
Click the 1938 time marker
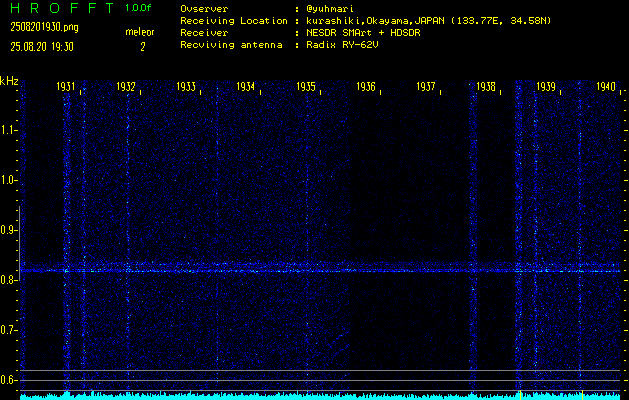[486, 87]
